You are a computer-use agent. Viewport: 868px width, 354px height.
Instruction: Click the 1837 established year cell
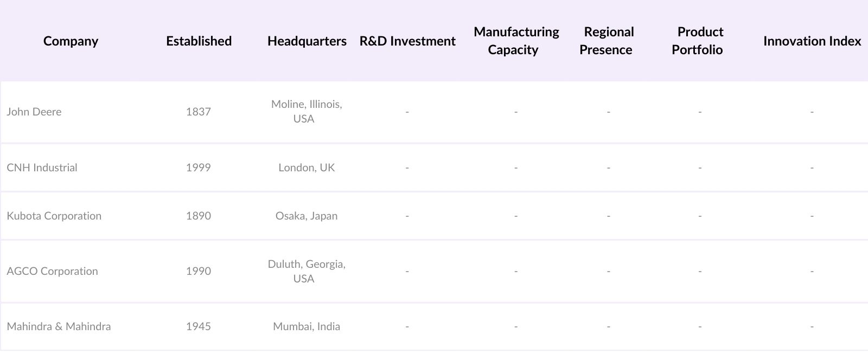tap(198, 112)
